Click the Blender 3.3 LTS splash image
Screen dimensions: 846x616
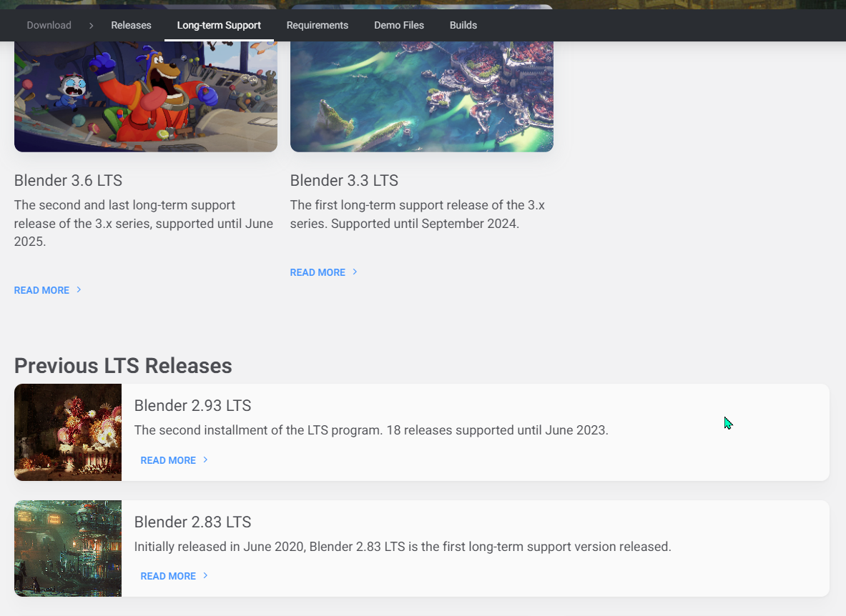click(422, 96)
